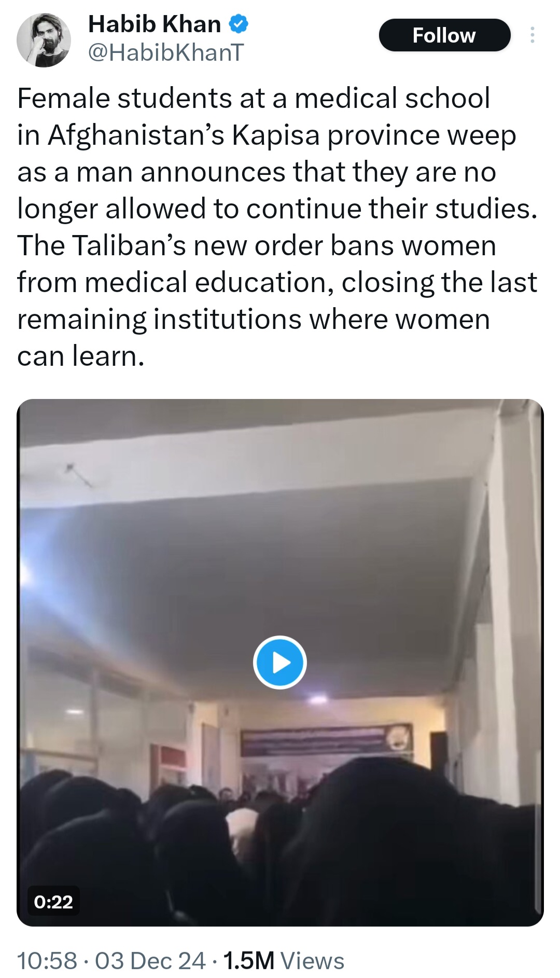Click the 03 Dec 24 post date
Viewport: 560px width, 978px height.
(x=150, y=960)
